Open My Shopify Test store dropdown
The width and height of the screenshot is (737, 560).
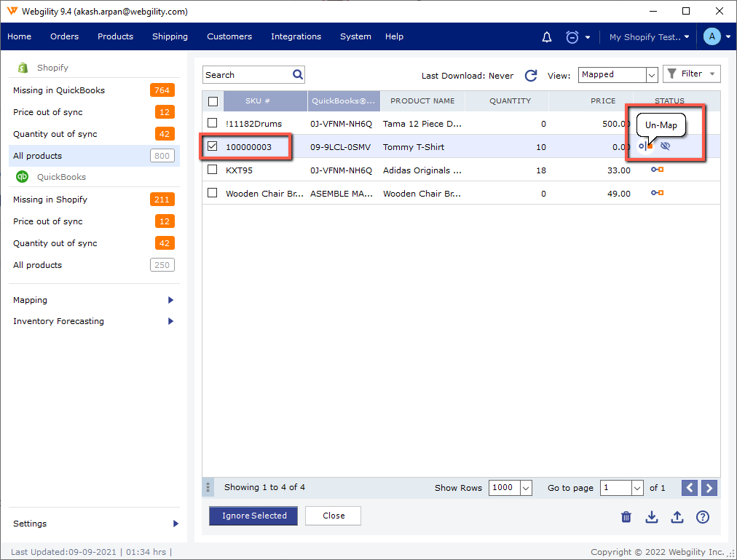tap(649, 36)
